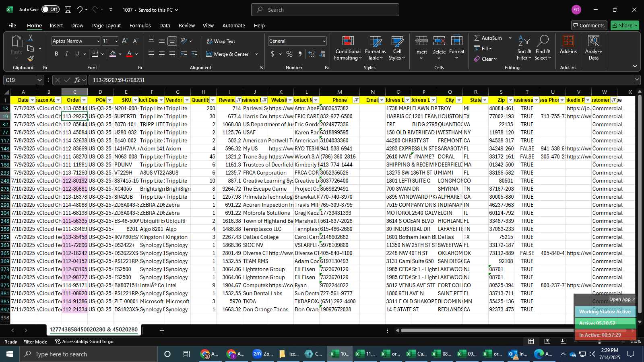644x362 pixels.
Task: Switch to Page Layout view in status bar
Action: click(547, 341)
